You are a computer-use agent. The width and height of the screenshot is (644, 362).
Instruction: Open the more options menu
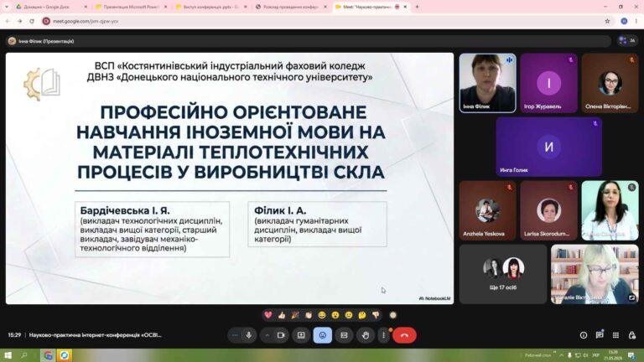[x=383, y=335]
